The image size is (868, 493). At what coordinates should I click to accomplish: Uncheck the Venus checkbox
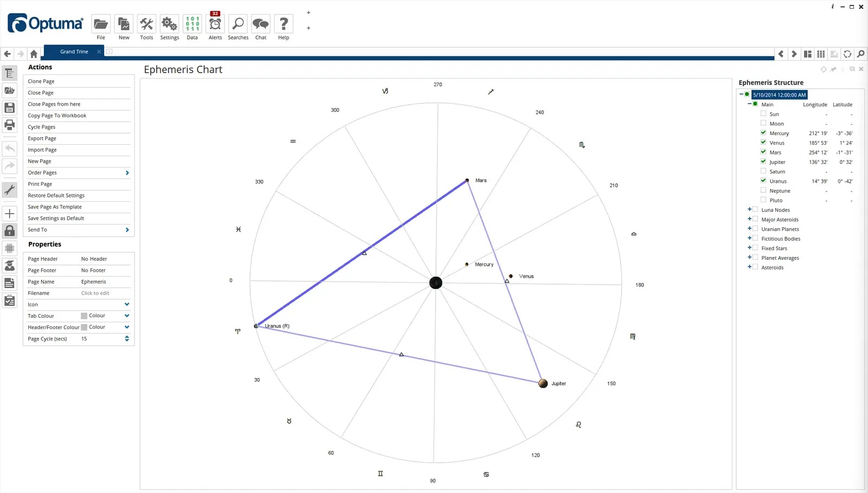point(763,142)
